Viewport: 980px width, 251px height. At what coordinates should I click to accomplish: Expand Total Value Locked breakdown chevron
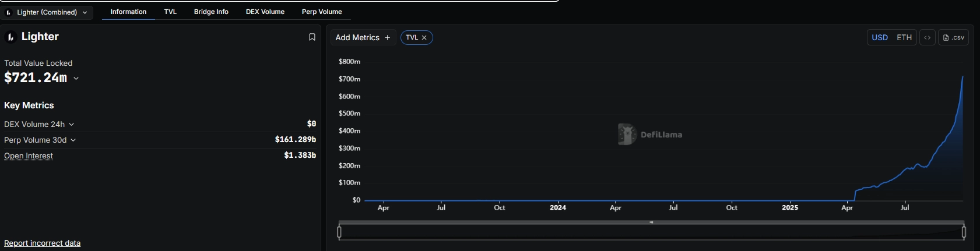click(x=76, y=78)
